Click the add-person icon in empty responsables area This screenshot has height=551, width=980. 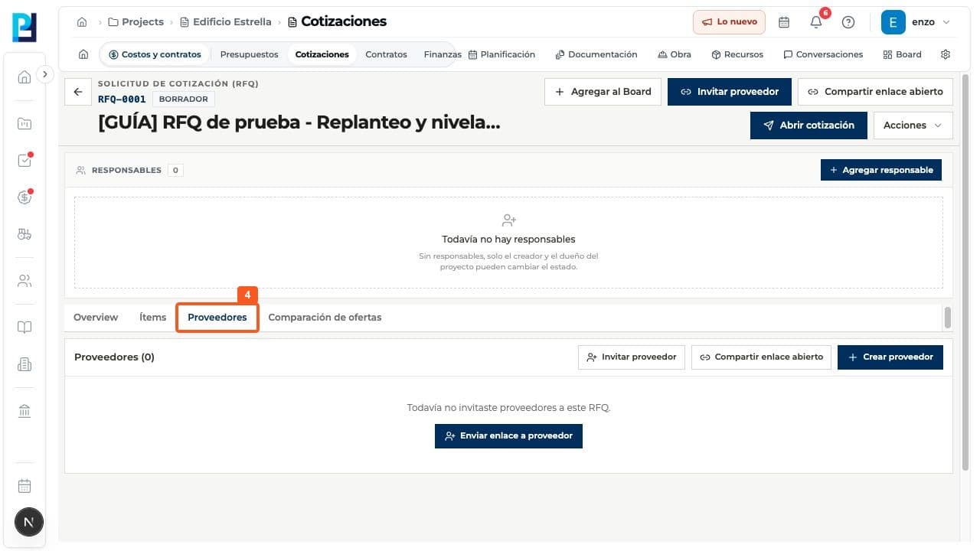click(508, 220)
